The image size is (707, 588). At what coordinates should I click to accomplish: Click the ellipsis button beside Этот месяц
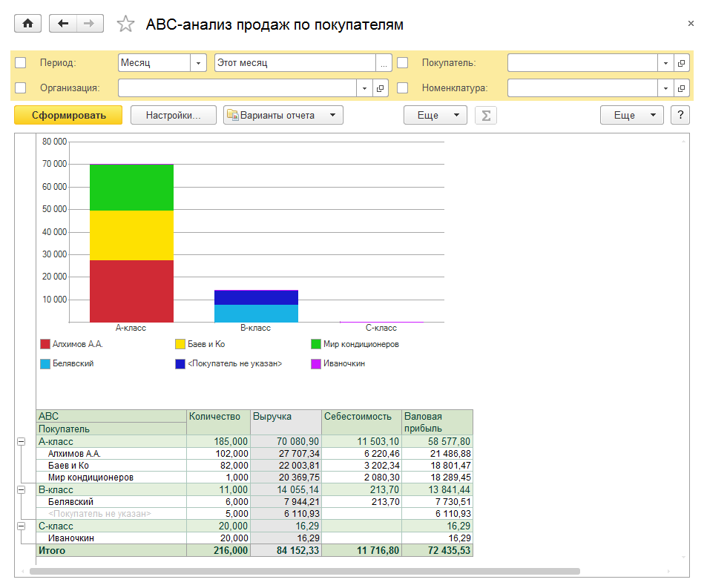pyautogui.click(x=384, y=63)
